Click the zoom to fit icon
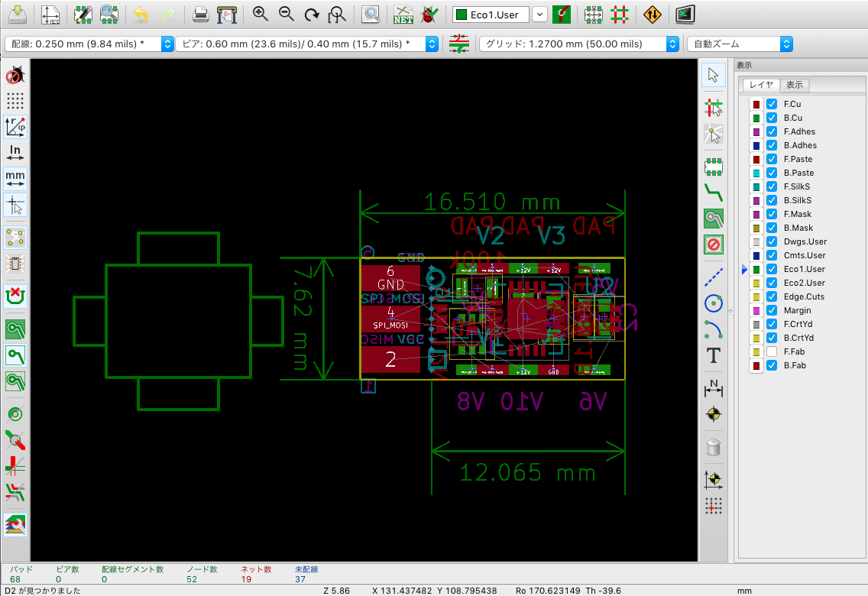The image size is (868, 596). pyautogui.click(x=337, y=15)
